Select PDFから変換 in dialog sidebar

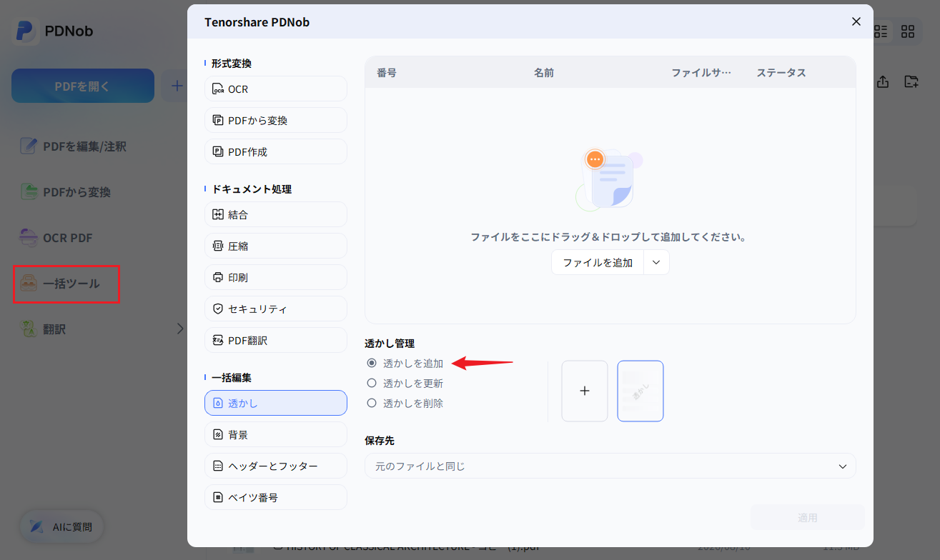(276, 120)
